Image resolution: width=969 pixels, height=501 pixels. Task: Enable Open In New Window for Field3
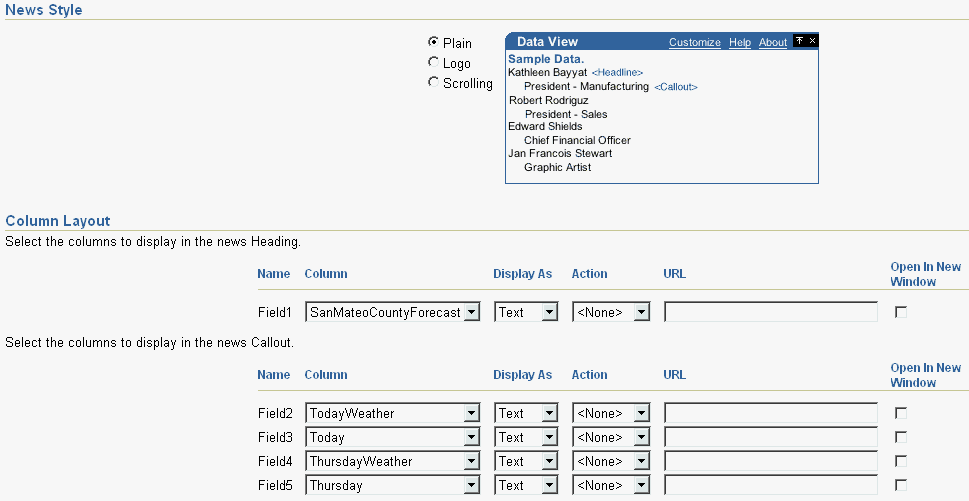coord(901,437)
